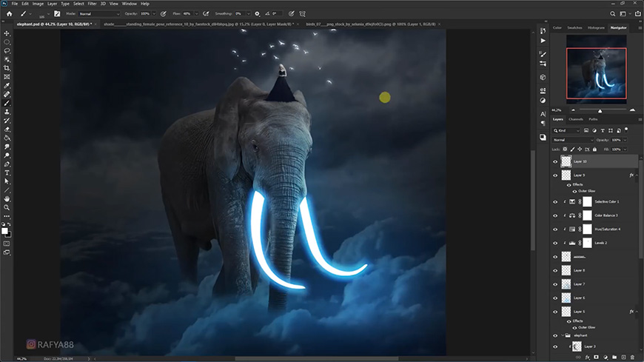Select the Pen tool
The image size is (644, 362).
[7, 164]
